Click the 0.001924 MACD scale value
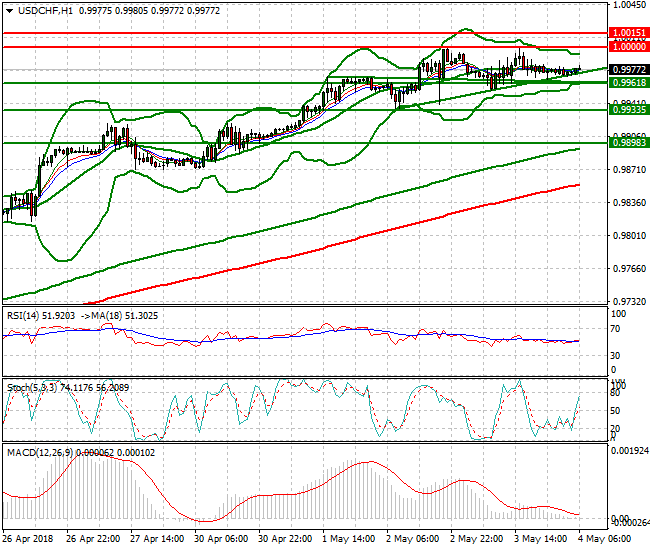 630,451
